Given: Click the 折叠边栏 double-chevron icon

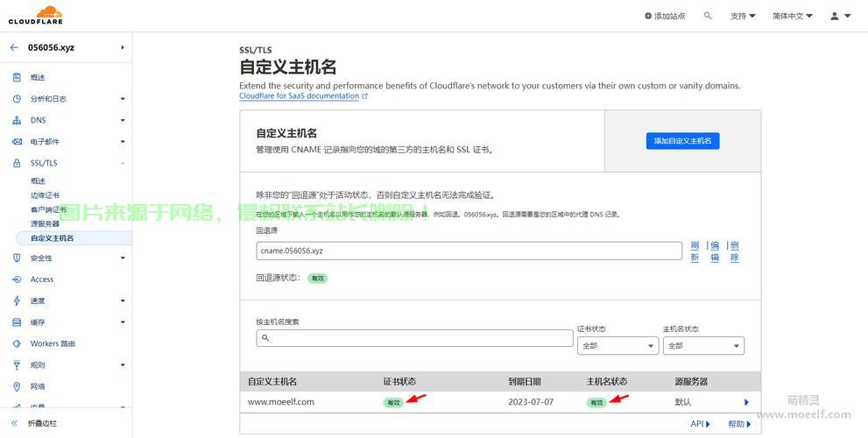Looking at the screenshot, I should click(x=14, y=423).
